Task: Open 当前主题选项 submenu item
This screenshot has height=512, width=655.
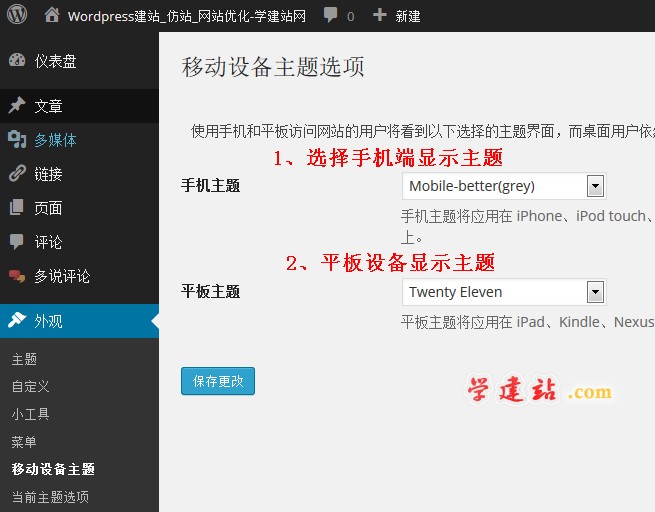Action: 50,497
